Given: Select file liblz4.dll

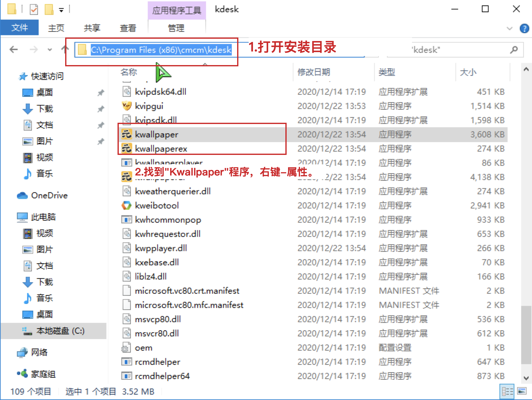Looking at the screenshot, I should 151,276.
